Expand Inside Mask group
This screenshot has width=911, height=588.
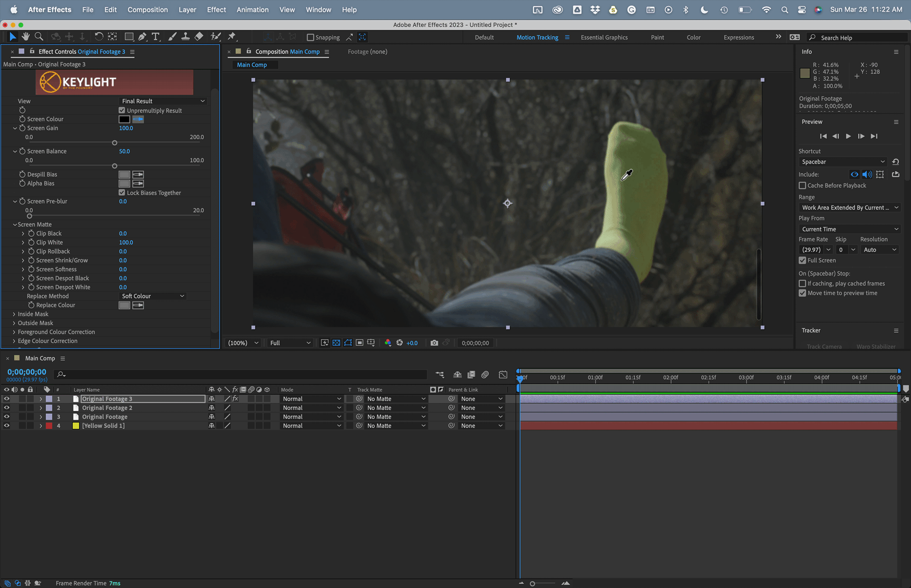click(14, 314)
